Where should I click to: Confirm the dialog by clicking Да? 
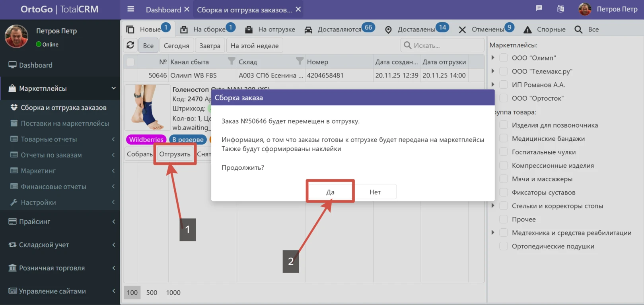coord(330,192)
